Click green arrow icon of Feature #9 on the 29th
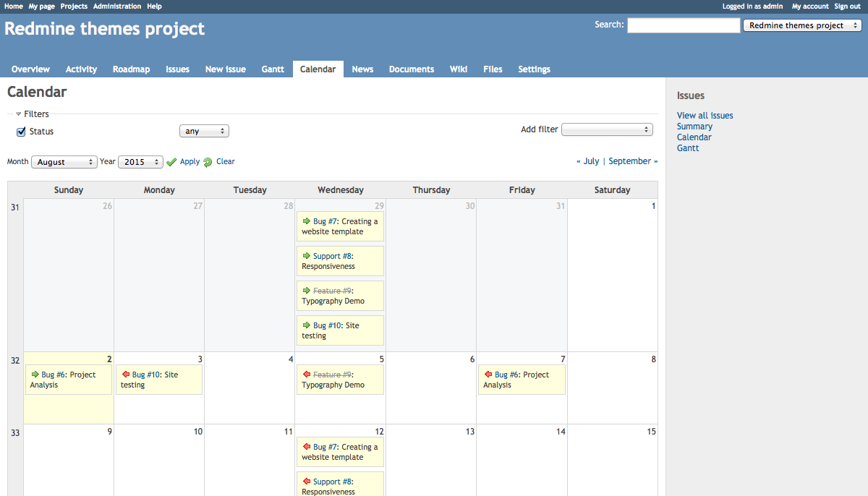 pos(306,291)
